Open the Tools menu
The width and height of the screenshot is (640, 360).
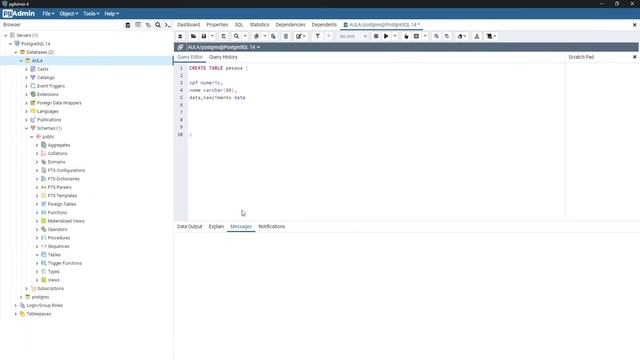click(91, 13)
